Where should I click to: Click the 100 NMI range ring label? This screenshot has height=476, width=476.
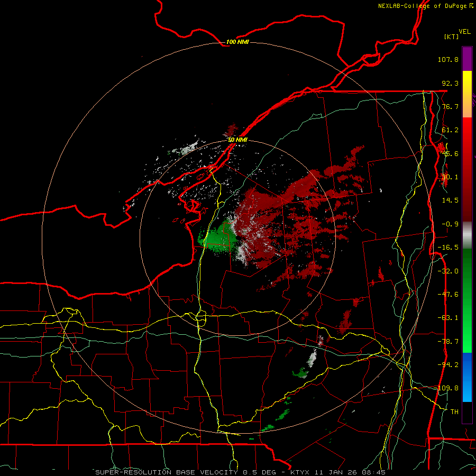coord(237,42)
